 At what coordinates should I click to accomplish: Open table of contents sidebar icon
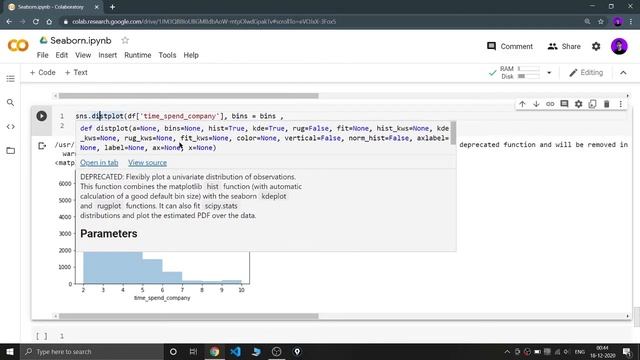point(11,78)
